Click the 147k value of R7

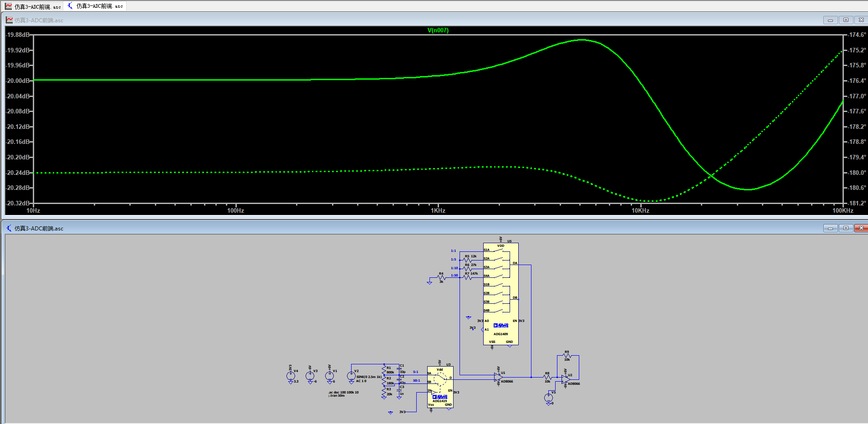[474, 273]
